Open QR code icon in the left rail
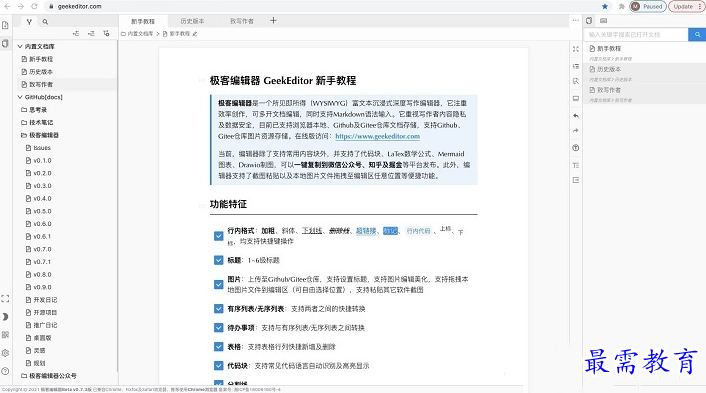Screen dimensions: 706x393 point(5,335)
